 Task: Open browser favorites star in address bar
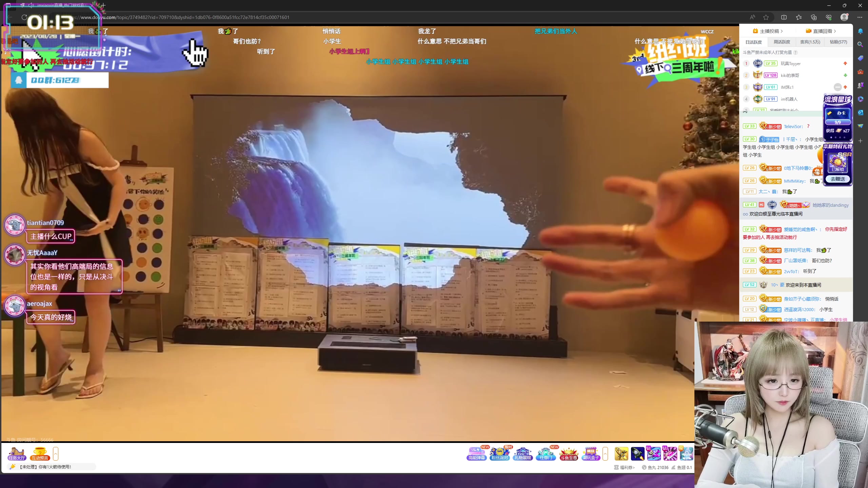[x=766, y=17]
